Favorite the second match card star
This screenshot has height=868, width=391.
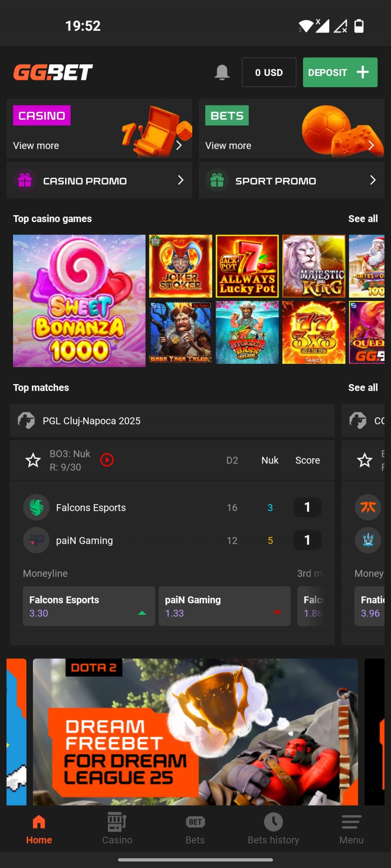click(365, 460)
